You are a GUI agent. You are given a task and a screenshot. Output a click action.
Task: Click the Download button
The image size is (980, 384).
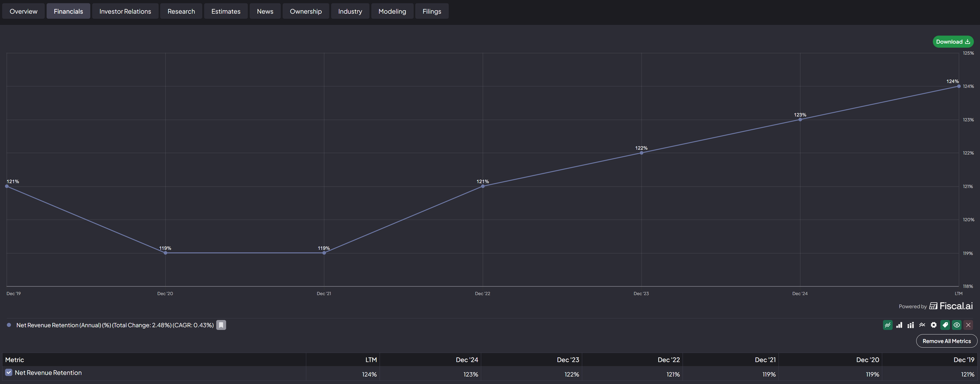[x=953, y=42]
